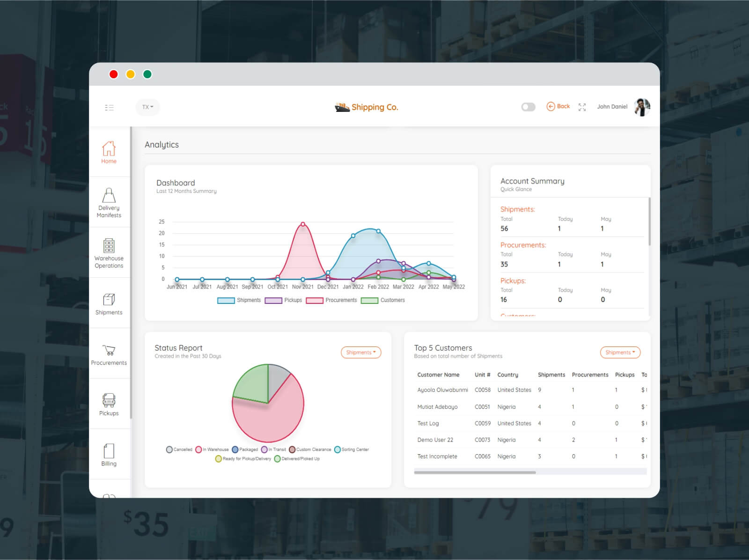Toggle the header switch

(528, 107)
